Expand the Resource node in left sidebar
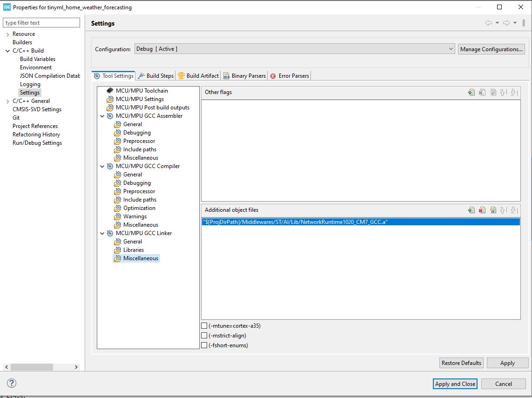Screen dimensions: 532x398 coord(7,34)
